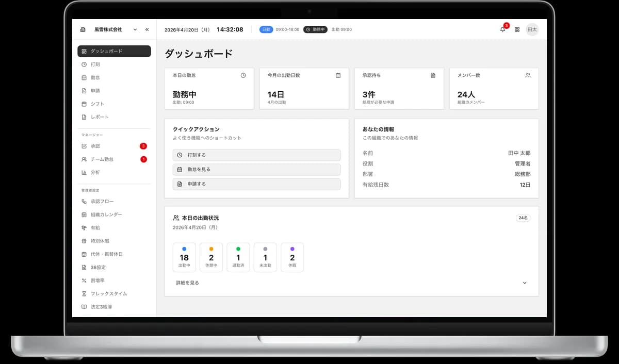Image resolution: width=619 pixels, height=364 pixels.
Task: Open the 打刻 sidebar item
Action: pos(114,64)
